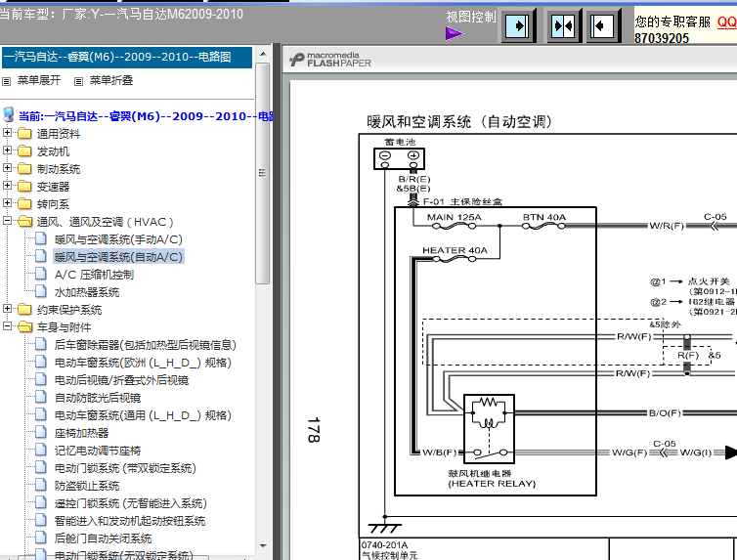Click the page icon of 暖风与空调系统(手动A/C)

coord(41,239)
